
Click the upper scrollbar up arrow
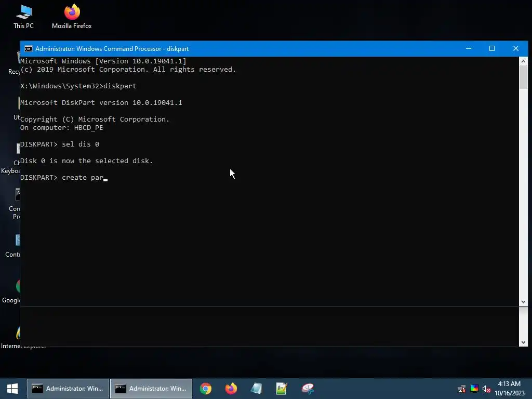point(523,61)
